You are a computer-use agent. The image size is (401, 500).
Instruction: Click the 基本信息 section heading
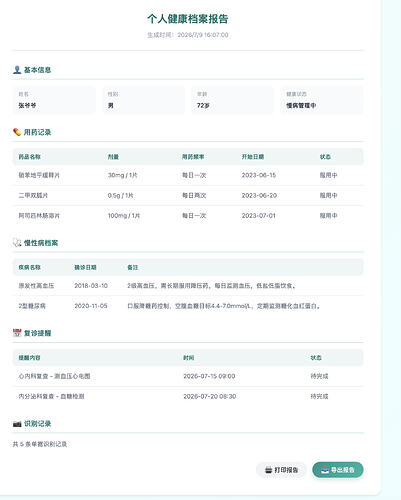pos(37,70)
